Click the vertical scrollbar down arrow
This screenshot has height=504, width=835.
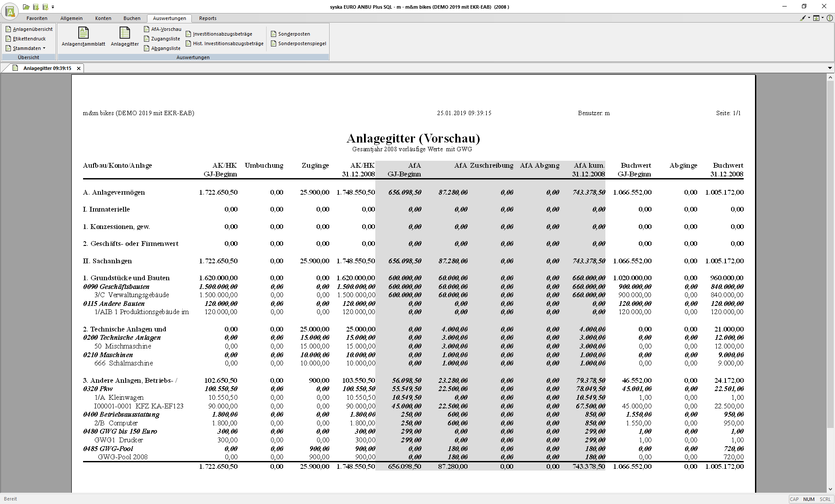(830, 489)
